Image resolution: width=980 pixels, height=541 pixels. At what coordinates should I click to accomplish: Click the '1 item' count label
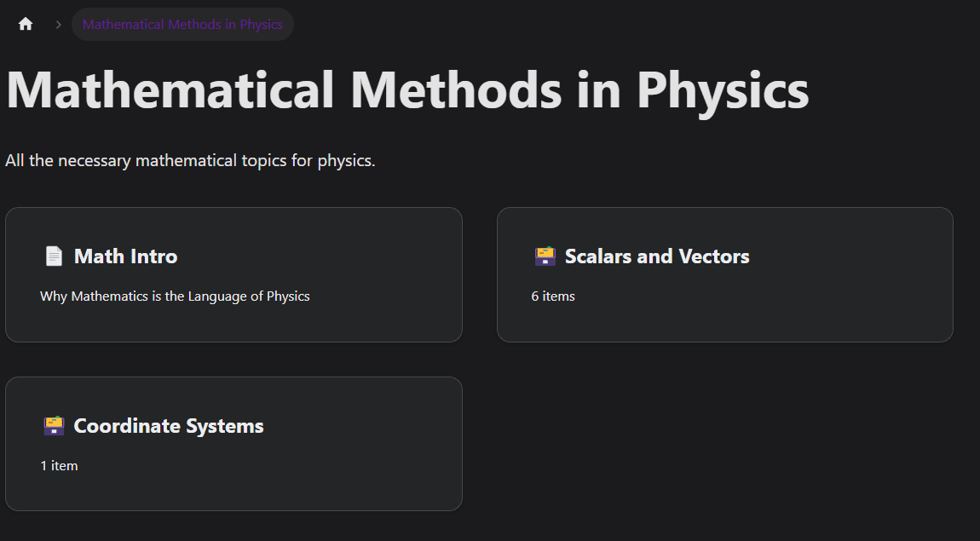coord(59,466)
